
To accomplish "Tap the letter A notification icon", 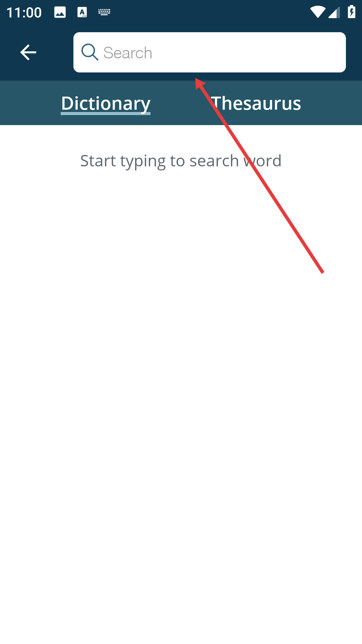I will 82,12.
